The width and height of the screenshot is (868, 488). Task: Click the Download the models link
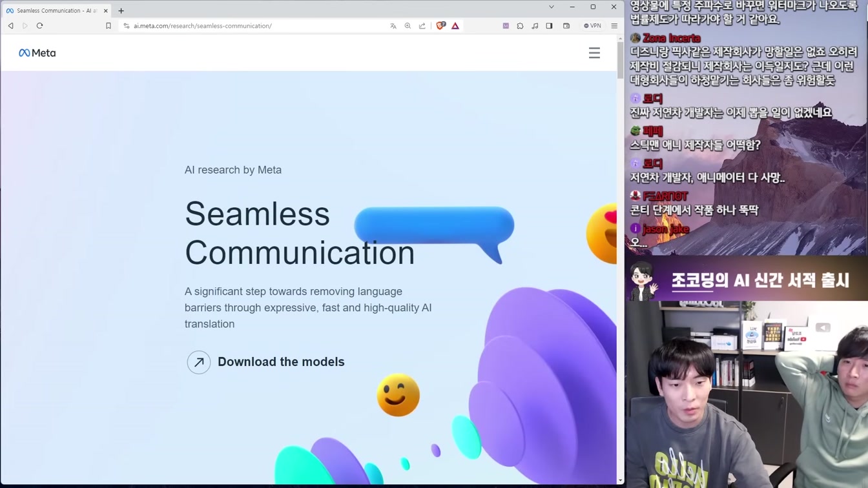pos(281,362)
